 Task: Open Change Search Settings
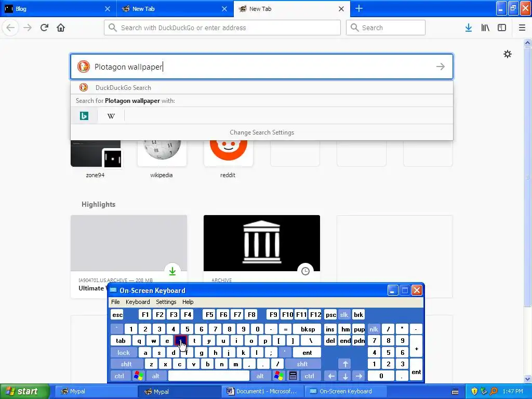(262, 132)
